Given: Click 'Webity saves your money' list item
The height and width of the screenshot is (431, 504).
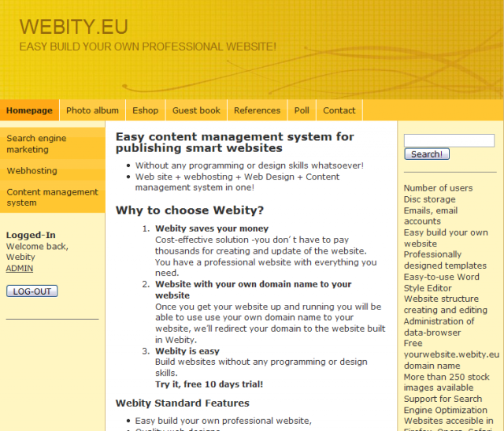Looking at the screenshot, I should point(212,229).
